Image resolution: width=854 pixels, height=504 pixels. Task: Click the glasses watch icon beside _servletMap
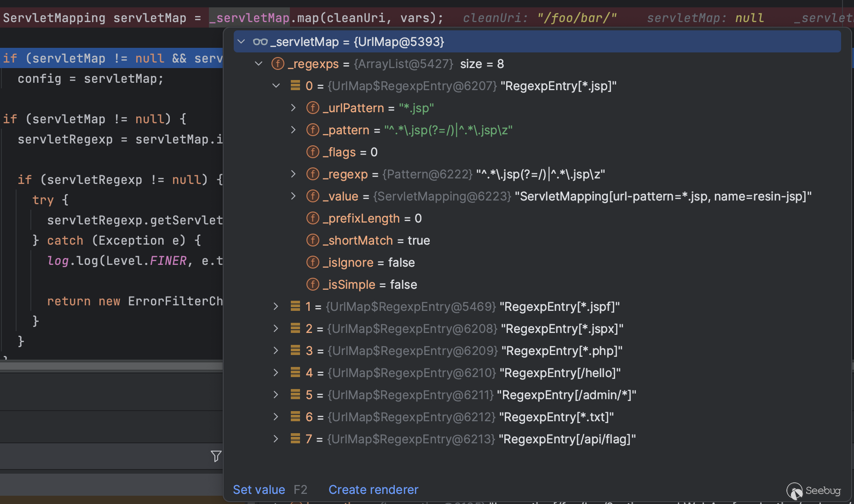[x=260, y=42]
